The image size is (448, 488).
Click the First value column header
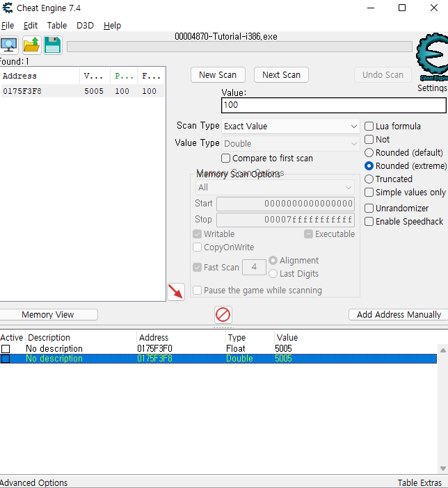coord(151,76)
